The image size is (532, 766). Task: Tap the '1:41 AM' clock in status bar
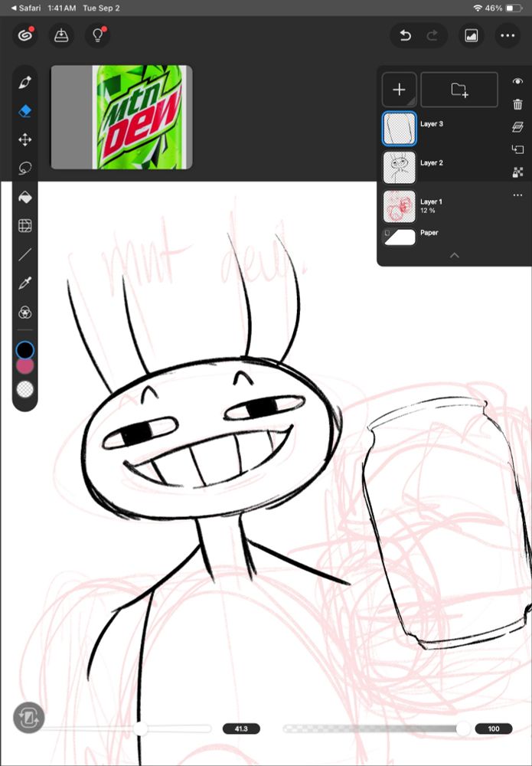point(61,8)
